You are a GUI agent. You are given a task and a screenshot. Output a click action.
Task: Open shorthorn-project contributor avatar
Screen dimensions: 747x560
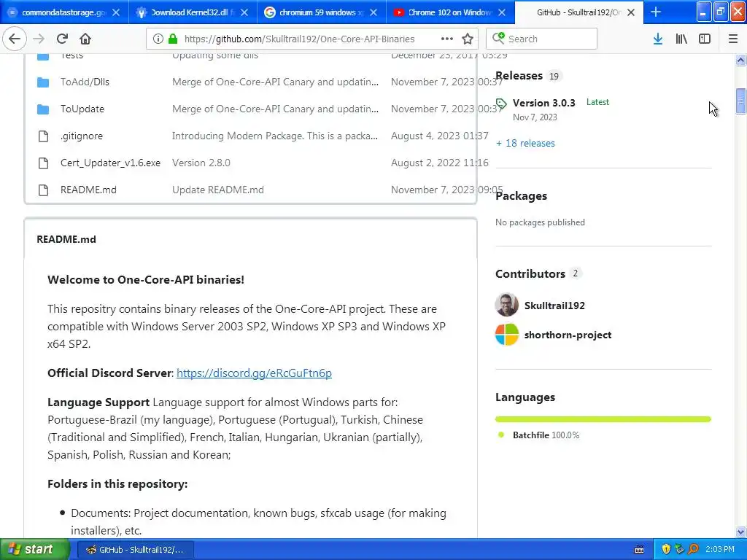click(x=507, y=334)
